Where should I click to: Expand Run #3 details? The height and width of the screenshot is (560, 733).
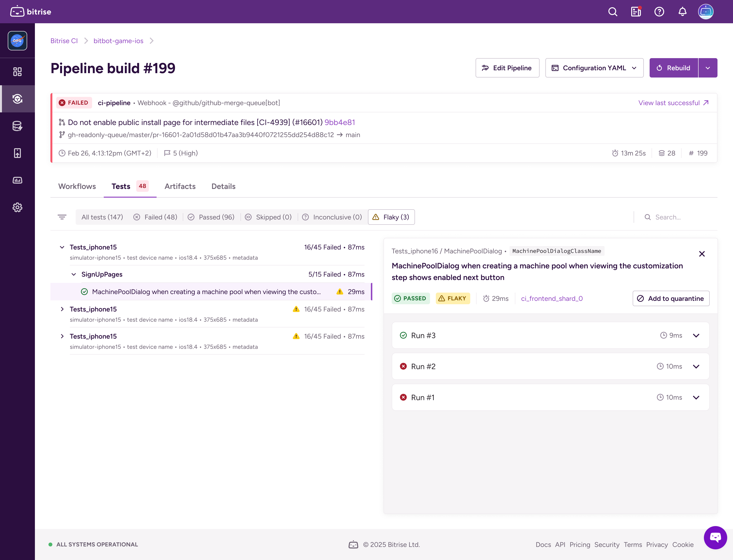[696, 335]
